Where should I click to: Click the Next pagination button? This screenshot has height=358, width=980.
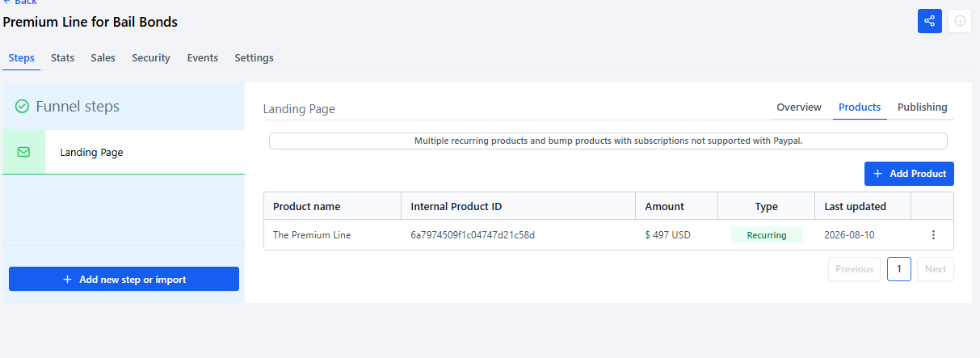(x=935, y=269)
